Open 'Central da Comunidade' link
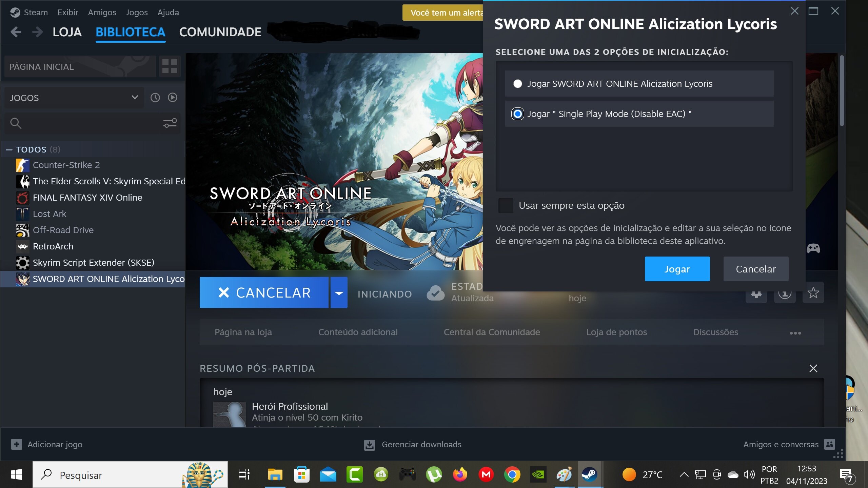The image size is (868, 488). [x=492, y=332]
